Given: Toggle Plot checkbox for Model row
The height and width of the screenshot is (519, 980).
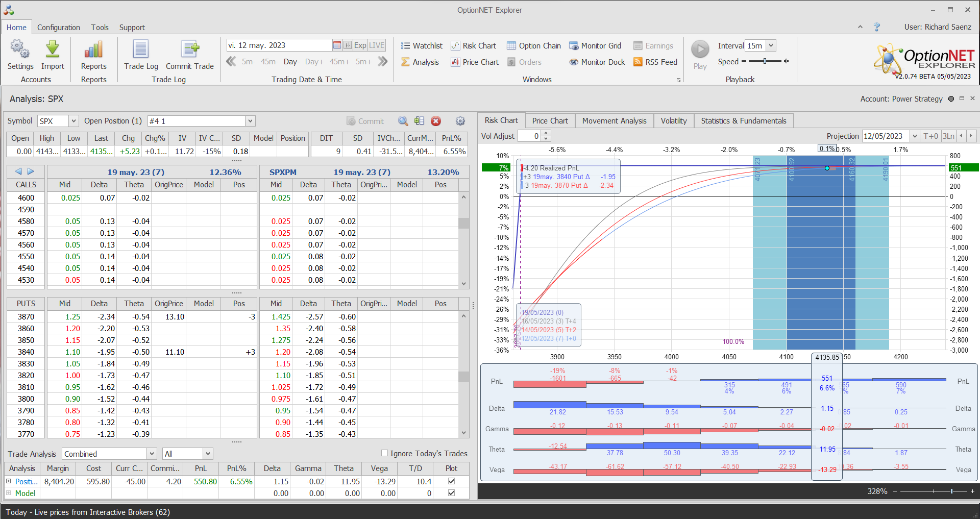Looking at the screenshot, I should pos(451,493).
